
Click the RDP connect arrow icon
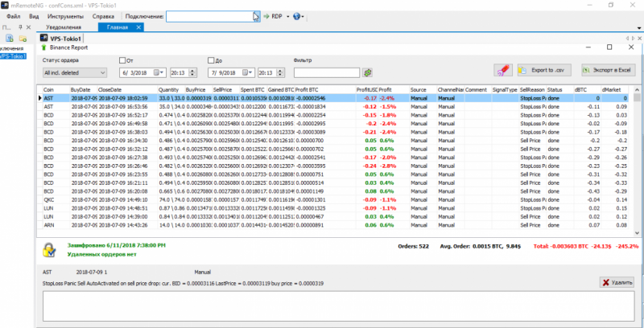(266, 16)
